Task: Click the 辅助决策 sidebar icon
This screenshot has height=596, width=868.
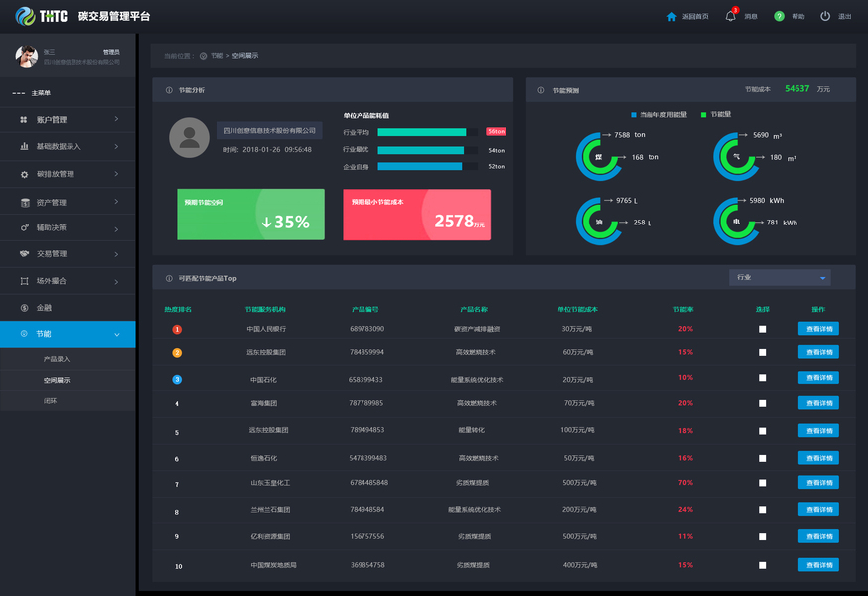Action: (25, 227)
